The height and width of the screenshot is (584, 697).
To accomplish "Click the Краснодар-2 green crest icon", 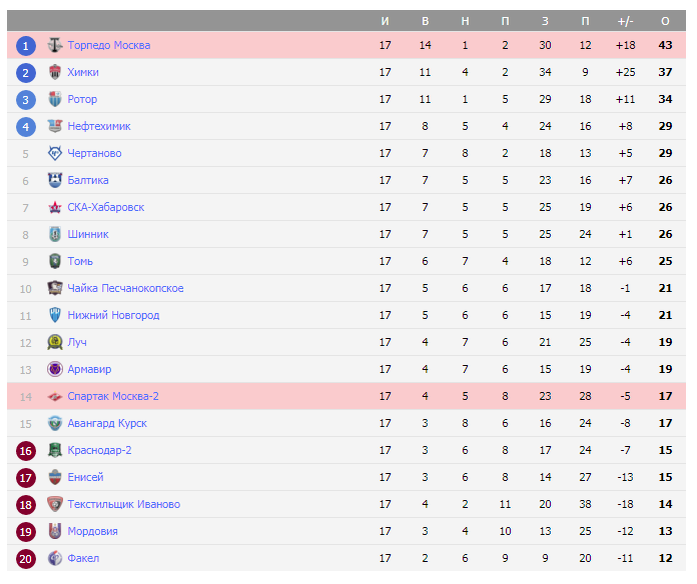I will click(x=55, y=450).
